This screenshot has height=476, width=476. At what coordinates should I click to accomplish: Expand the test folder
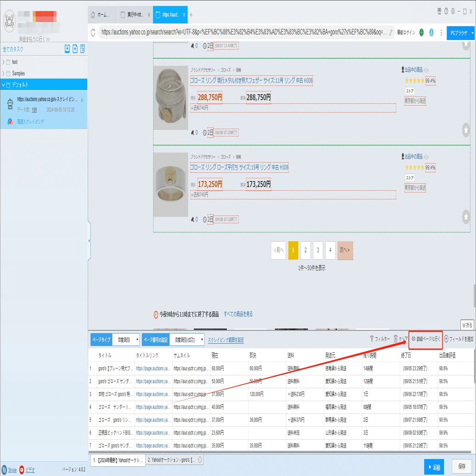coord(3,62)
